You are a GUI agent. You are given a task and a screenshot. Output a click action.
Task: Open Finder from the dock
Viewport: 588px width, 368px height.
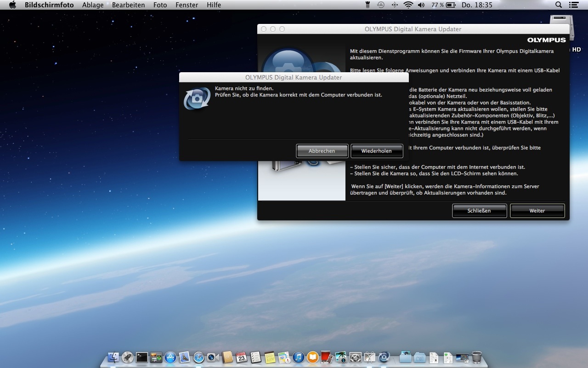pos(113,357)
